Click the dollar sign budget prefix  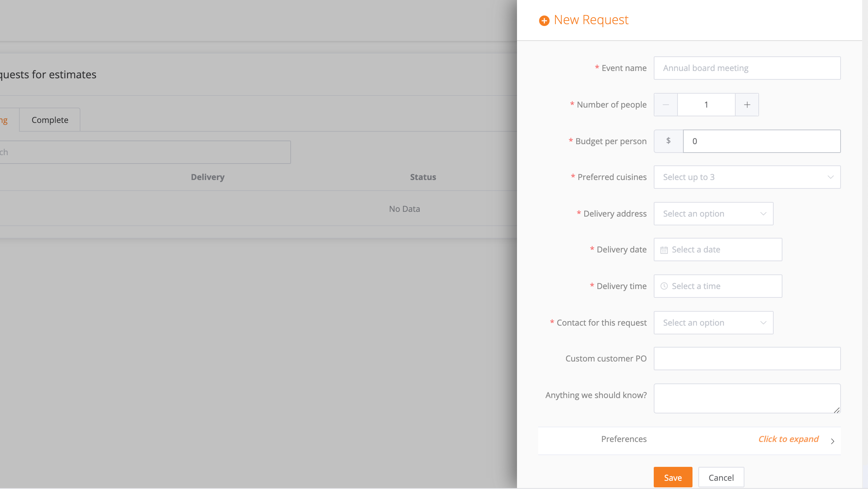(668, 141)
